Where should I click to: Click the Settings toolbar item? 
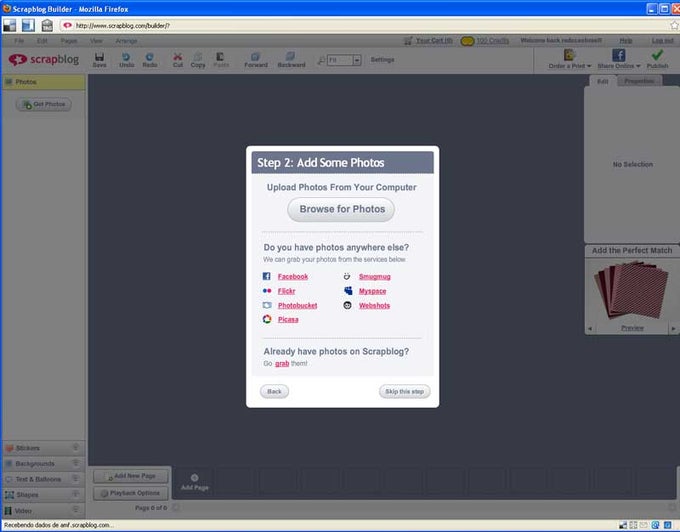[382, 60]
